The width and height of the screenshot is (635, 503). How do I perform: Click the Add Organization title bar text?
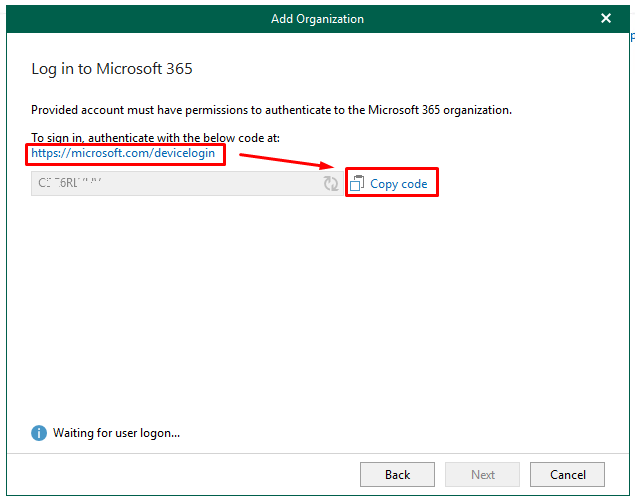pos(318,19)
